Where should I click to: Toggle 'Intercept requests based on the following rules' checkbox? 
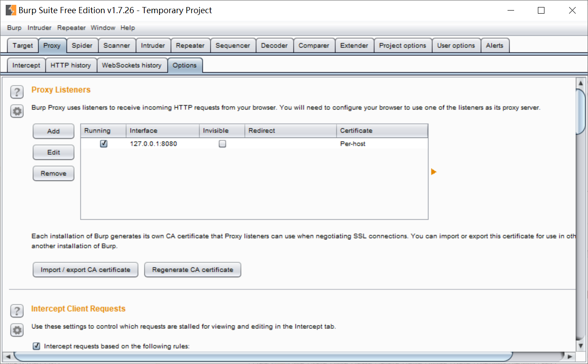click(37, 346)
